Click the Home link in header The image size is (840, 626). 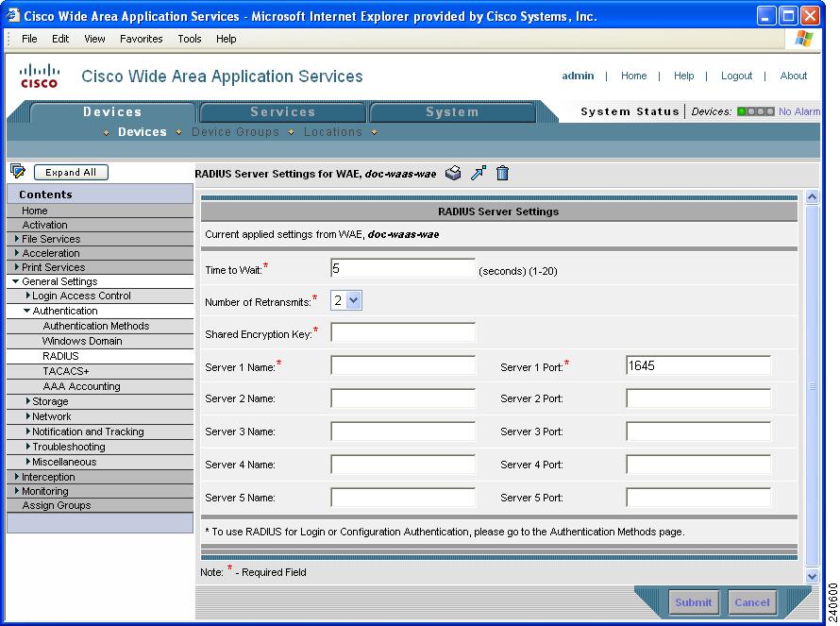[x=633, y=76]
